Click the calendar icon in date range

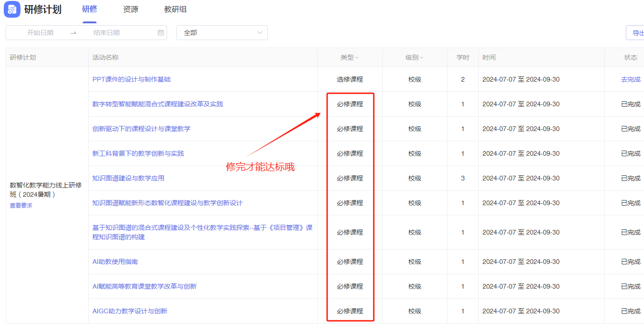click(161, 33)
